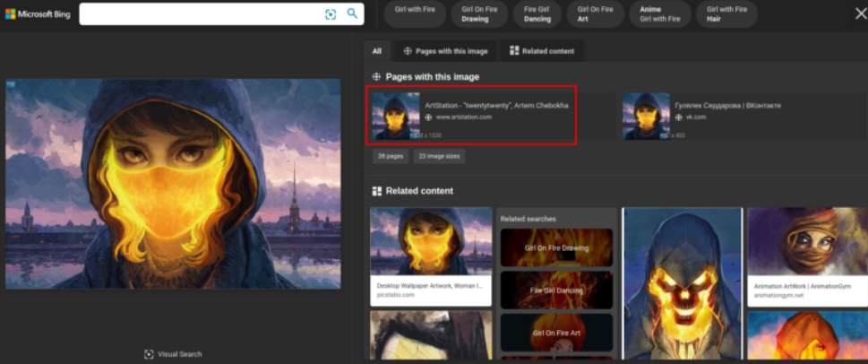Click the picstatio.com source label

[395, 295]
